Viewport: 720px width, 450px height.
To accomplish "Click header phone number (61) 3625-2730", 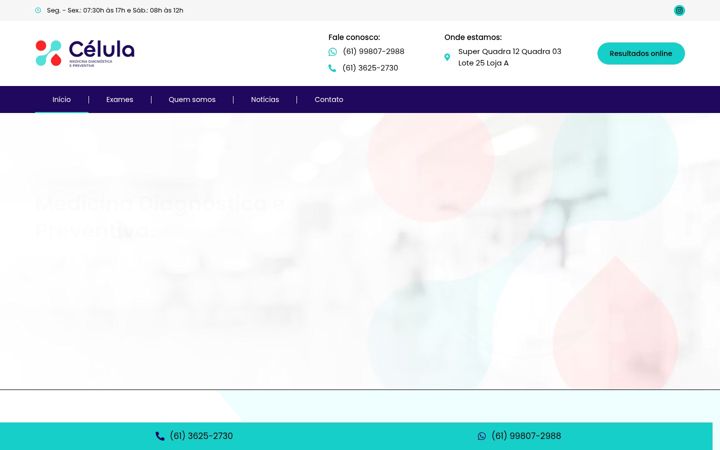I will (x=370, y=68).
